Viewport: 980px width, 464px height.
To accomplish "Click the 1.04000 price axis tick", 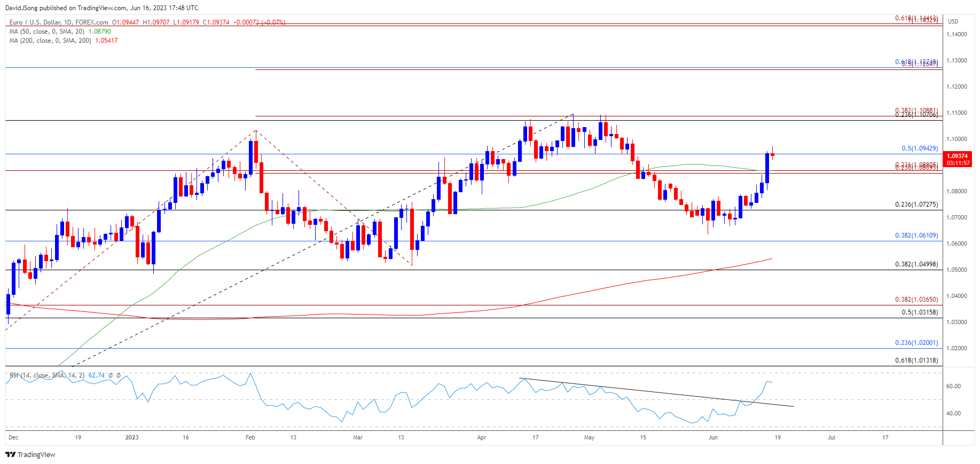I will pos(957,296).
